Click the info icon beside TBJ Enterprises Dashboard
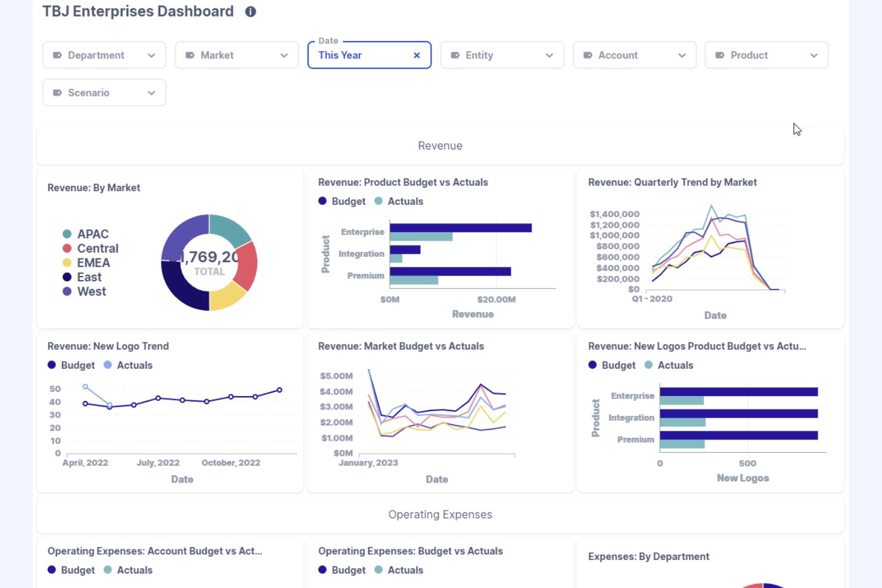Image resolution: width=882 pixels, height=588 pixels. 250,11
